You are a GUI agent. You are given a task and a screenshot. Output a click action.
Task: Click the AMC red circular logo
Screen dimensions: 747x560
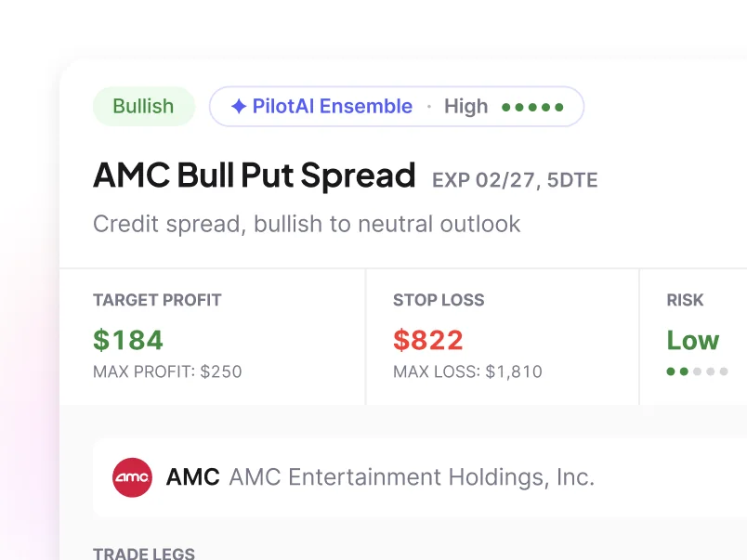pyautogui.click(x=133, y=477)
